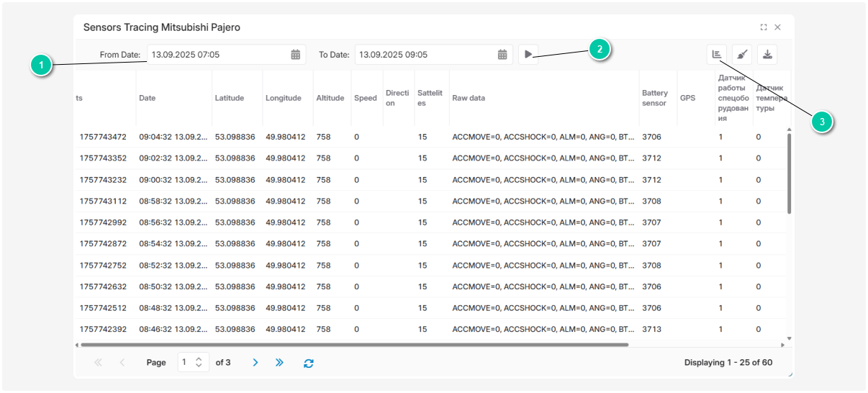
Task: Click the To Date input field
Action: pyautogui.click(x=425, y=55)
